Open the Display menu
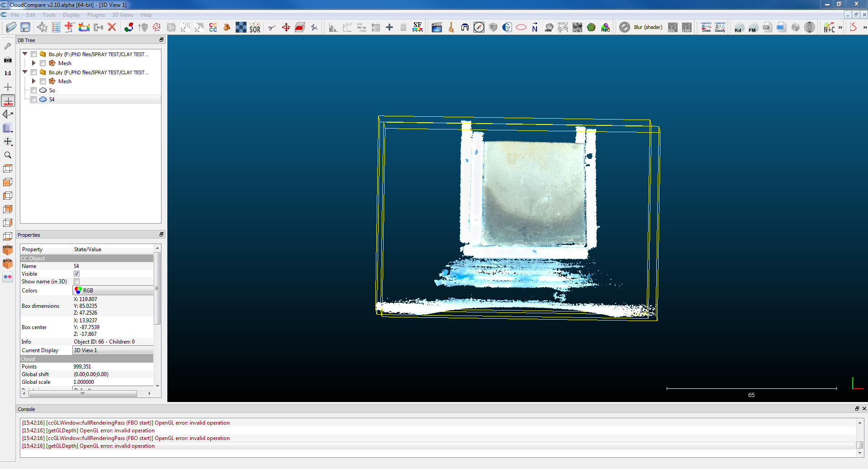 point(71,15)
